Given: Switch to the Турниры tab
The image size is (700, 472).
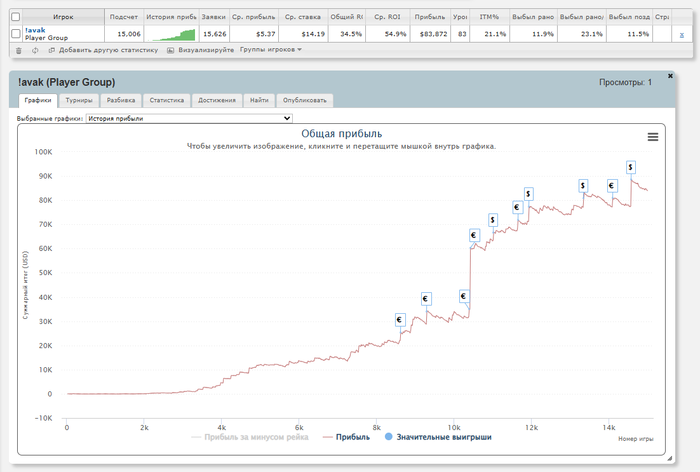Looking at the screenshot, I should (x=80, y=100).
